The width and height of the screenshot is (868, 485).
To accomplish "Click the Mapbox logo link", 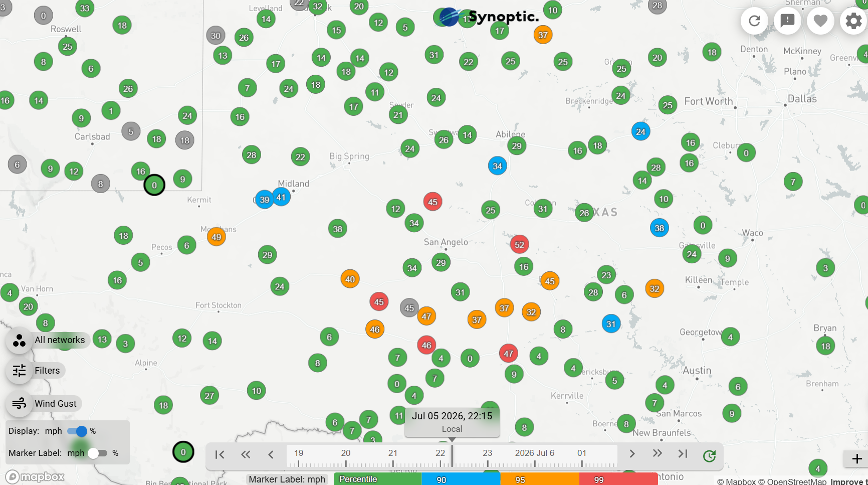I will (x=35, y=476).
